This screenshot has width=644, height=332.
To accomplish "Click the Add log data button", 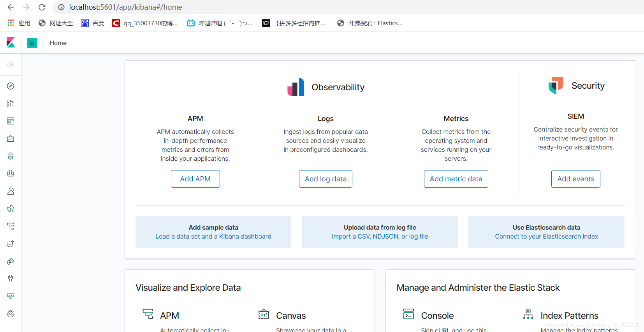I will point(326,179).
